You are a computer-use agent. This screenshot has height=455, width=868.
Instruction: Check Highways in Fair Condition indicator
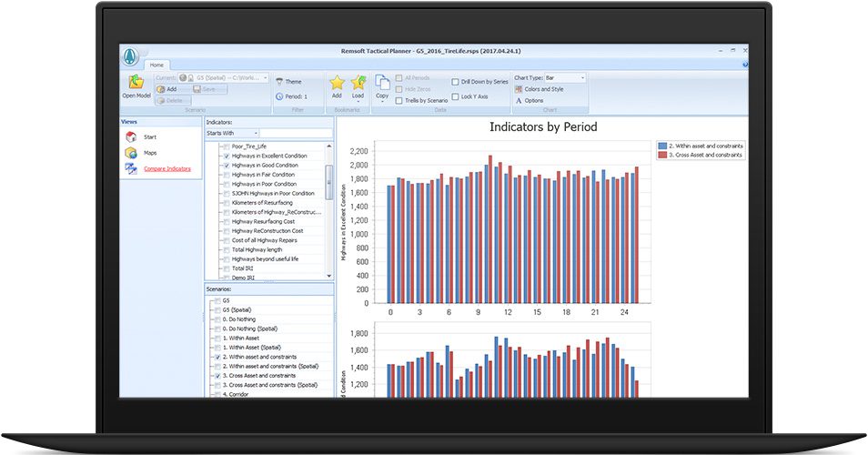(x=227, y=175)
